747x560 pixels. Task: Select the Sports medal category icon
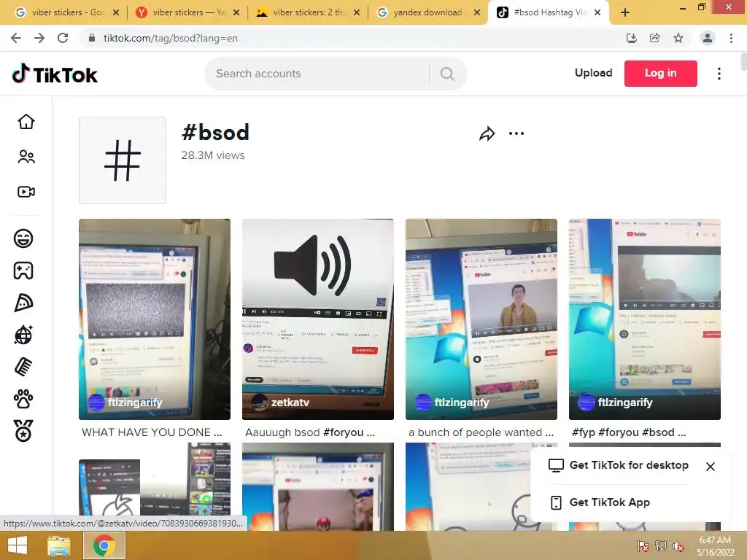(x=23, y=431)
